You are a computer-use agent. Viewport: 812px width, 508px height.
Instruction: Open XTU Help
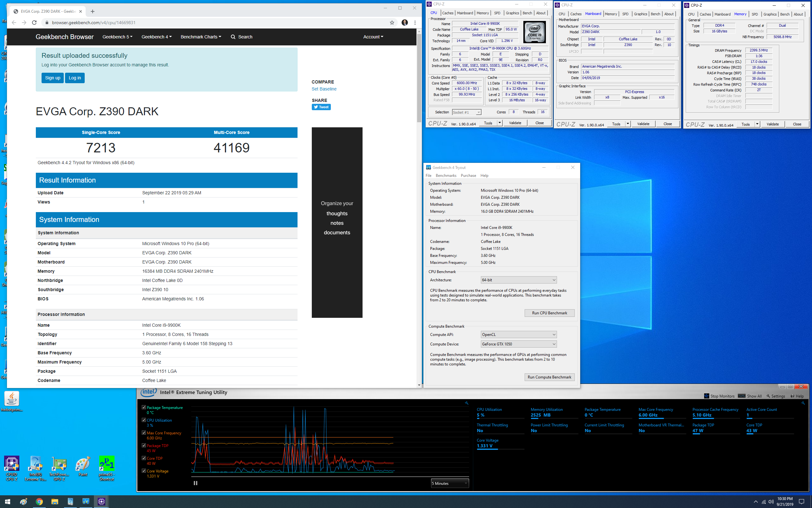[797, 396]
